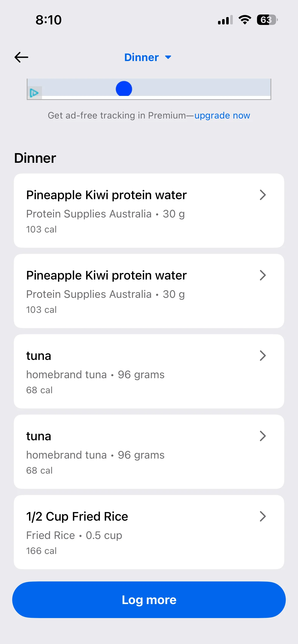Open the second tuna food title

click(x=39, y=436)
